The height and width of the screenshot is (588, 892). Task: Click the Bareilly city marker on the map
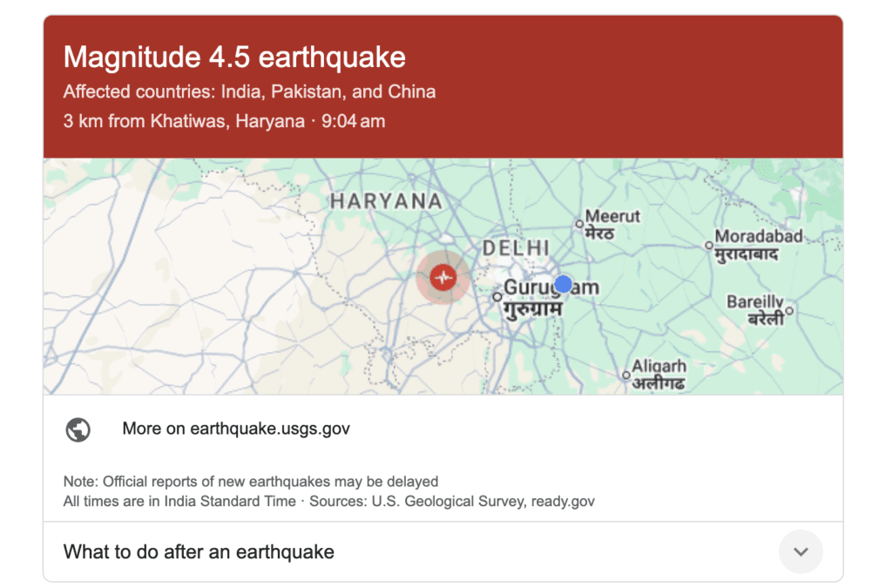coord(791,309)
